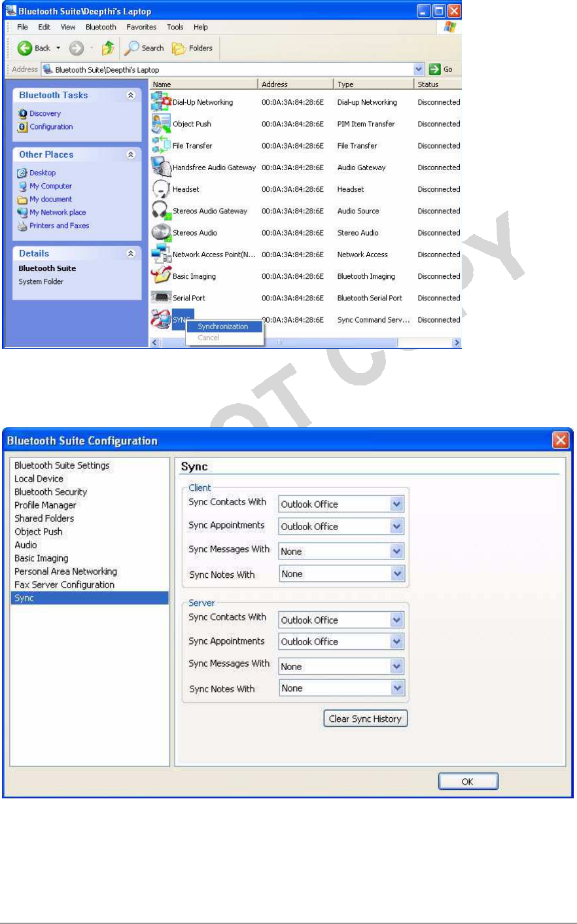Screen dimensions: 577x924
Task: Open the Bluetooth menu
Action: [x=101, y=27]
